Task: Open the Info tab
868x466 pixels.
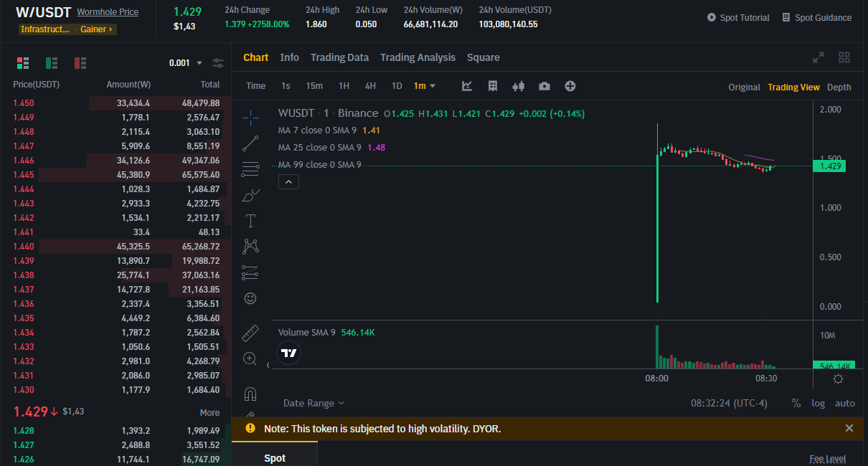Action: click(x=290, y=57)
